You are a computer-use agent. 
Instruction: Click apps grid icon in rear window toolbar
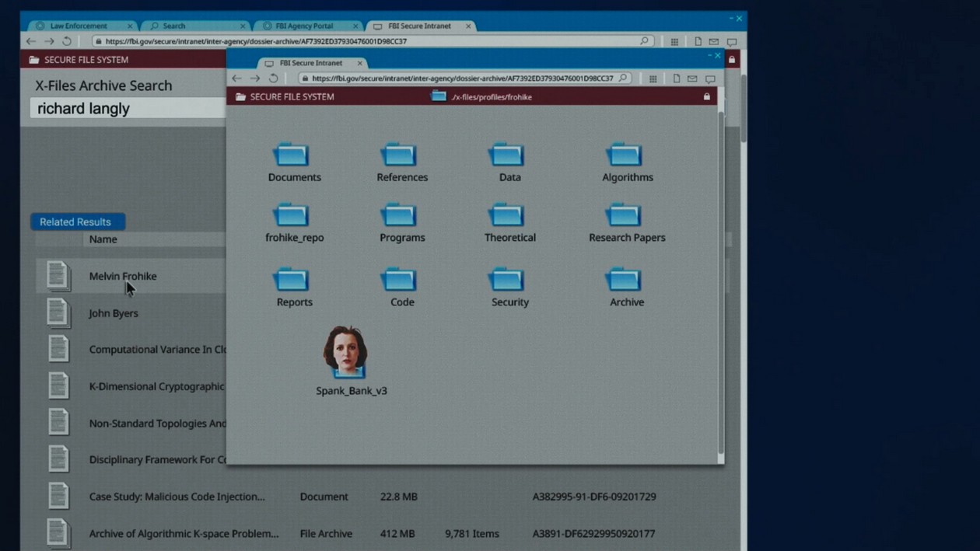tap(674, 41)
